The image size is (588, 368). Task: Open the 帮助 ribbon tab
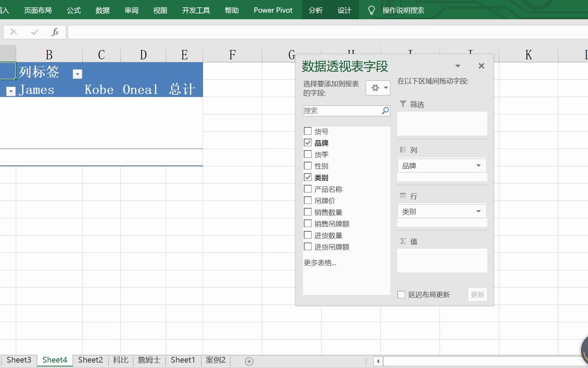click(x=232, y=10)
